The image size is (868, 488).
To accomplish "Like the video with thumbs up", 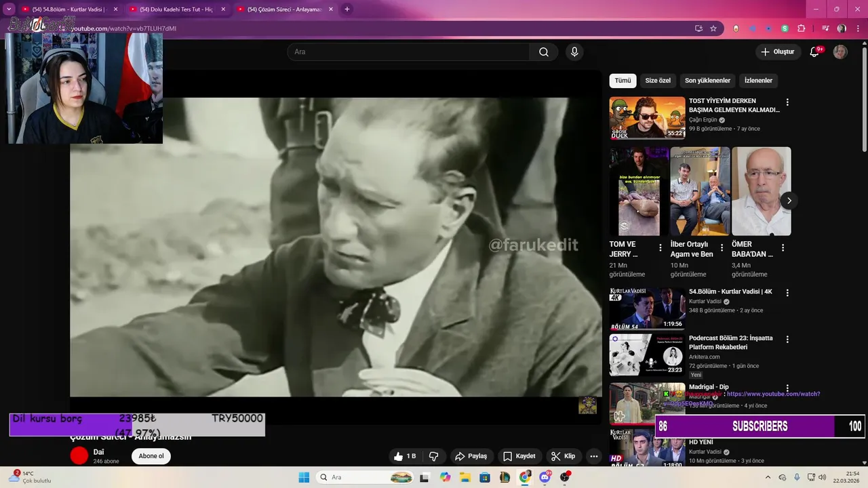I will point(405,456).
